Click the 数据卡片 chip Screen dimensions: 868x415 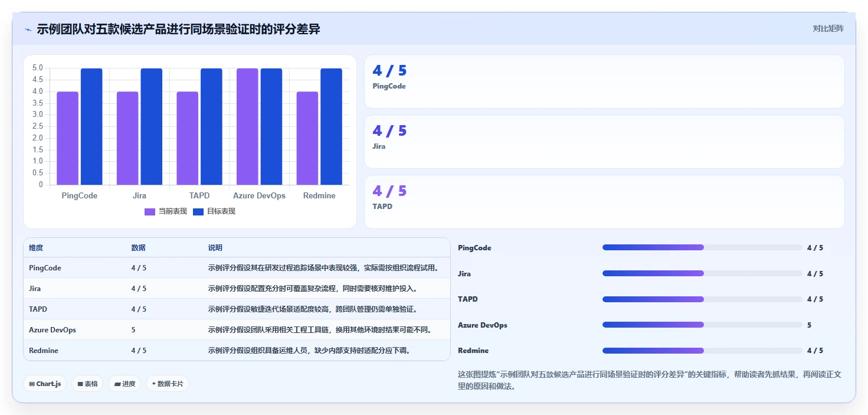[168, 384]
